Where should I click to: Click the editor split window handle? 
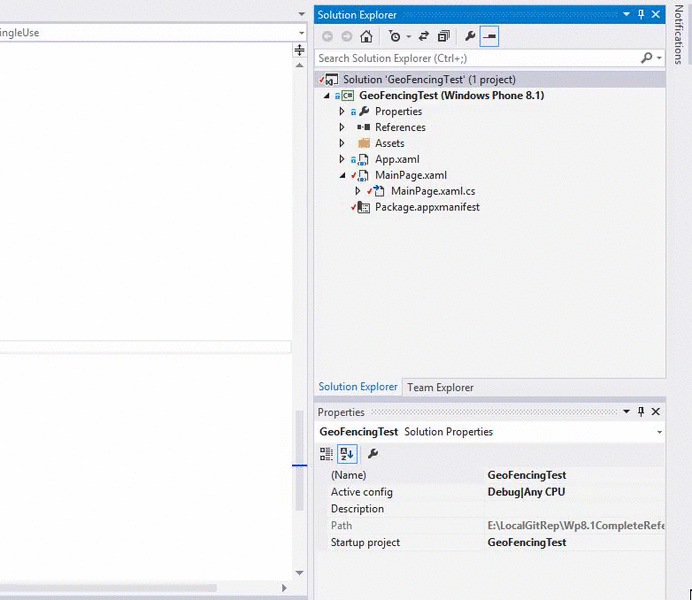(x=299, y=50)
